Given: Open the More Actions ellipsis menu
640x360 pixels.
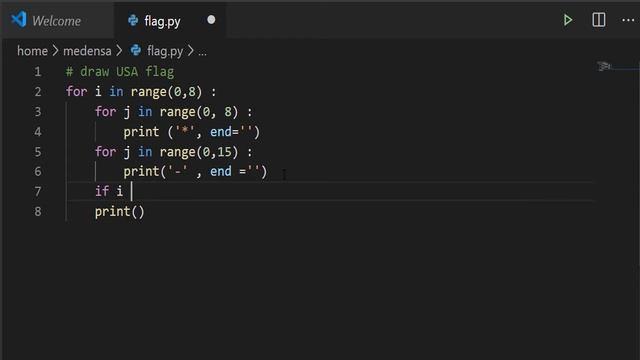Looking at the screenshot, I should coord(628,20).
